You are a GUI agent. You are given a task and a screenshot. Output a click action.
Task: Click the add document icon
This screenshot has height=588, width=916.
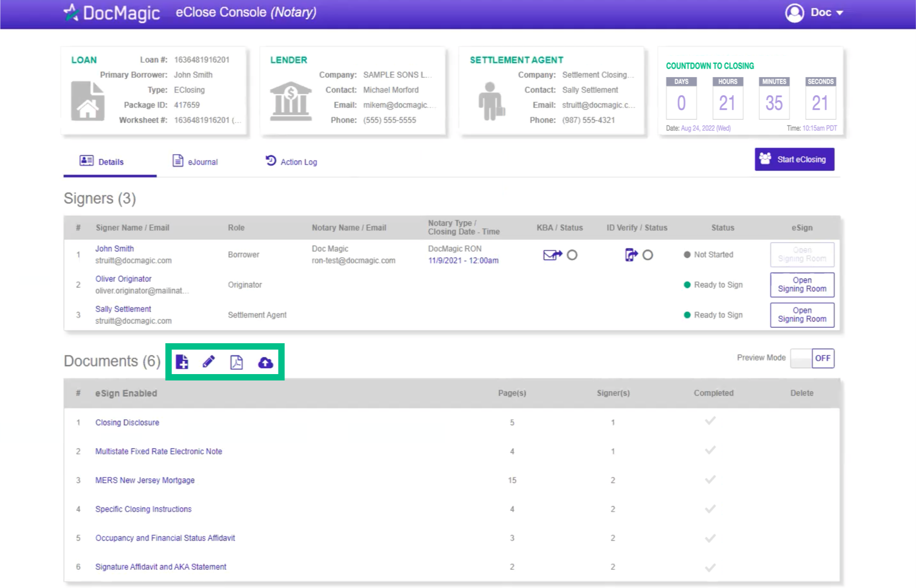point(182,362)
